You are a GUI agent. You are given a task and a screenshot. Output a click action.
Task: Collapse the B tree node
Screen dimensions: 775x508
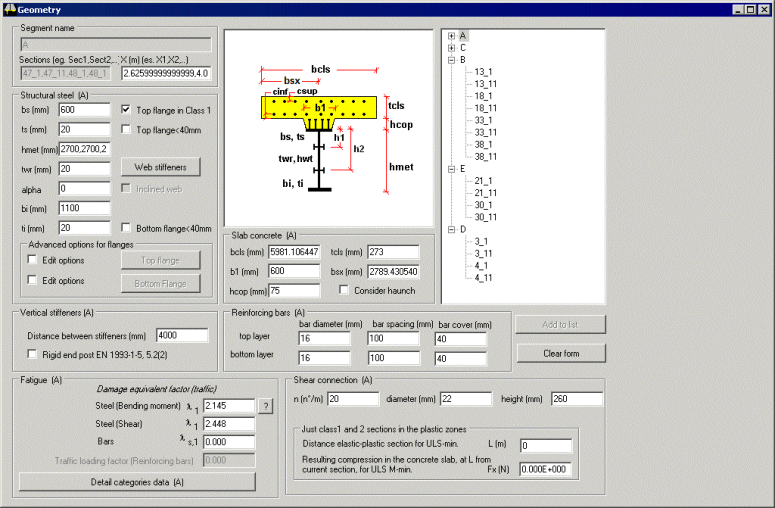pyautogui.click(x=452, y=60)
